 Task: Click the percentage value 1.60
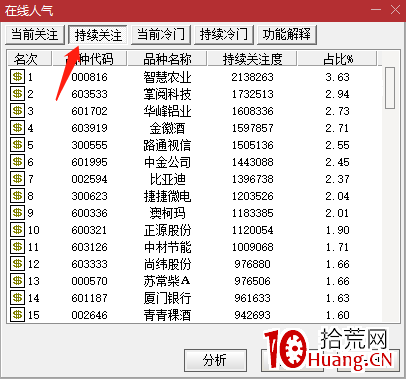pyautogui.click(x=337, y=315)
